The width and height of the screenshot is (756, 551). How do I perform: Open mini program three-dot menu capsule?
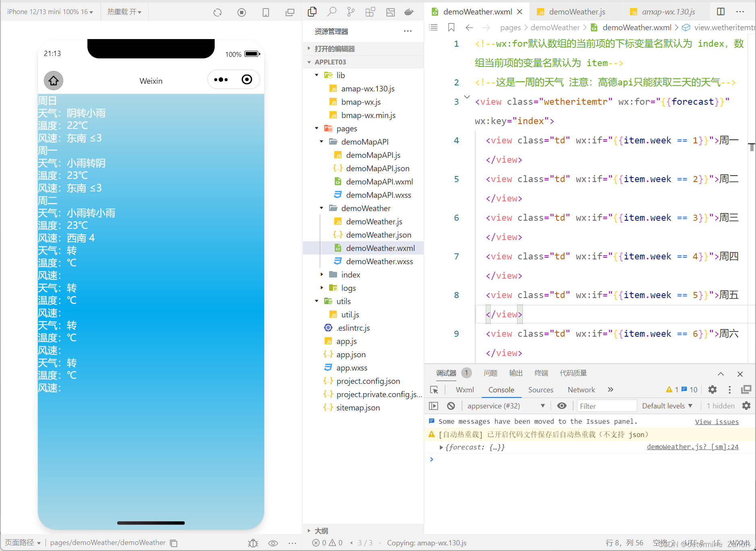coord(221,79)
